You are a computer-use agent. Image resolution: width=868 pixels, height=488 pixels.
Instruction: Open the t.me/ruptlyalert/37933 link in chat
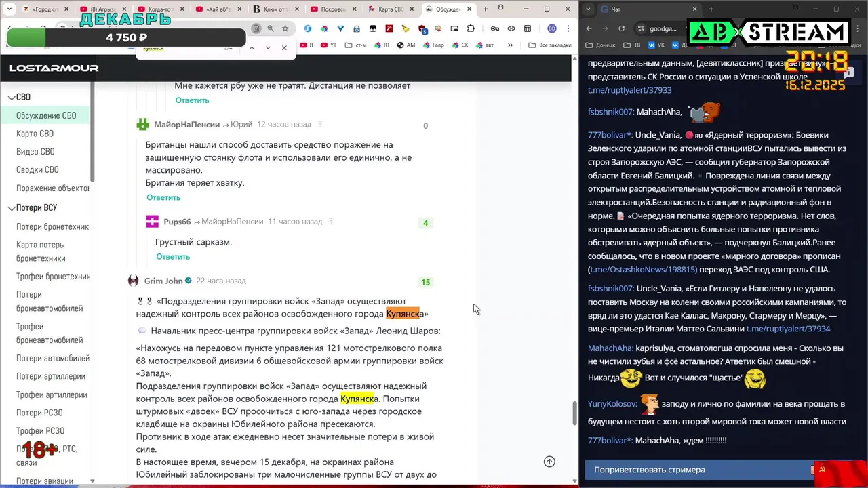(x=629, y=90)
